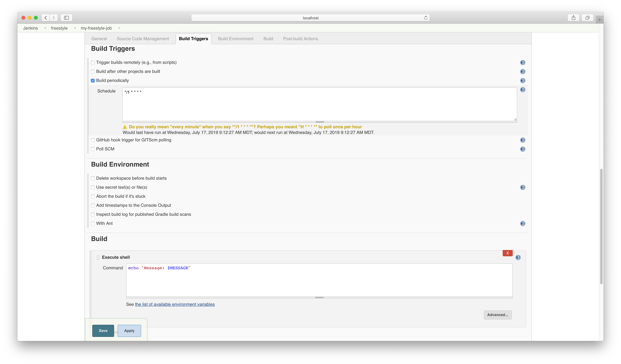The height and width of the screenshot is (364, 621).
Task: Delete Execute shell step with red X
Action: pyautogui.click(x=507, y=253)
